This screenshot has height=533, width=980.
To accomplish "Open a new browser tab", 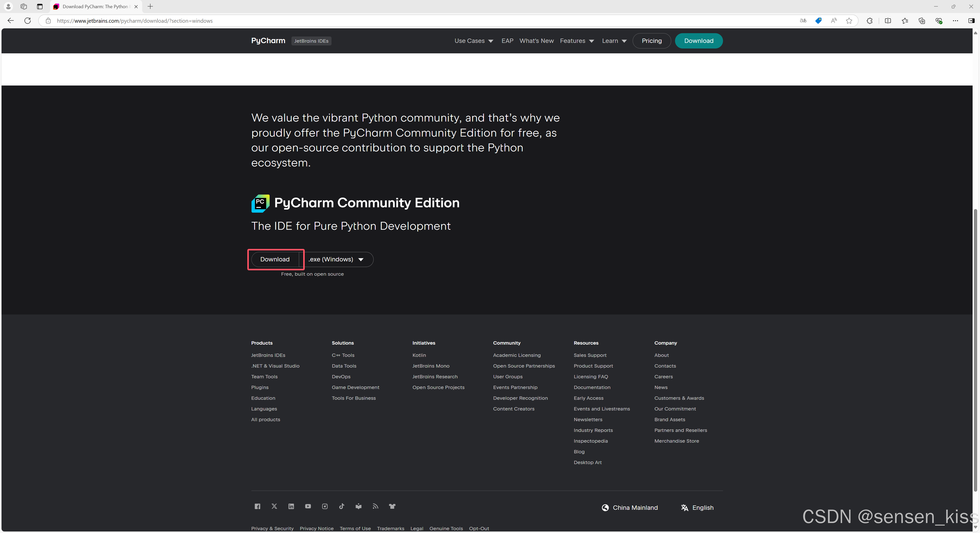I will pos(150,6).
